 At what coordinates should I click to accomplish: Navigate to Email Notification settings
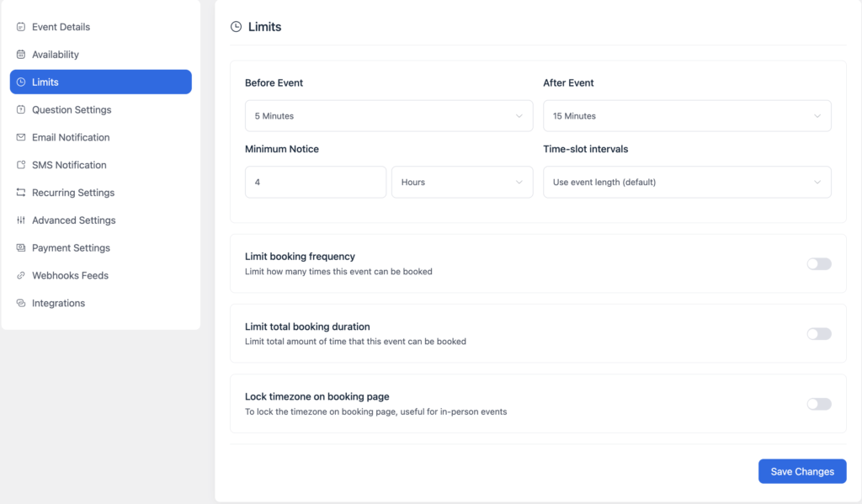tap(101, 137)
